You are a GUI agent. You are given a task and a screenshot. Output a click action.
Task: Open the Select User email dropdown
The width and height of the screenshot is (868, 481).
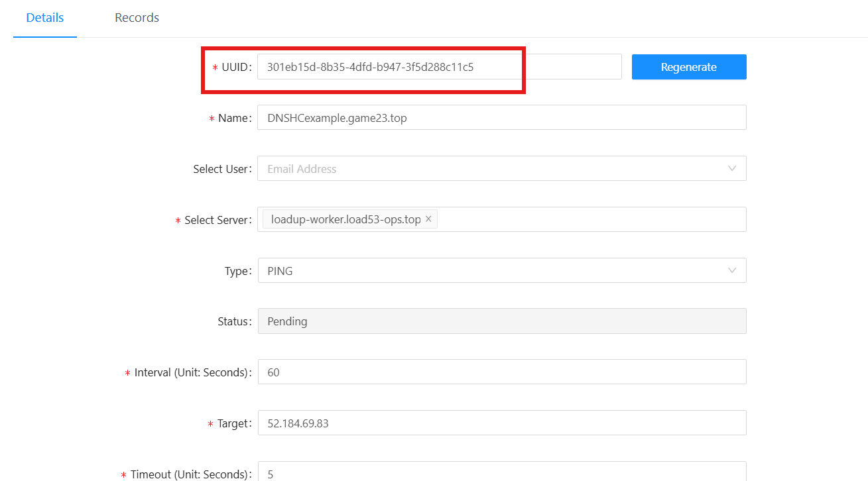tap(491, 168)
